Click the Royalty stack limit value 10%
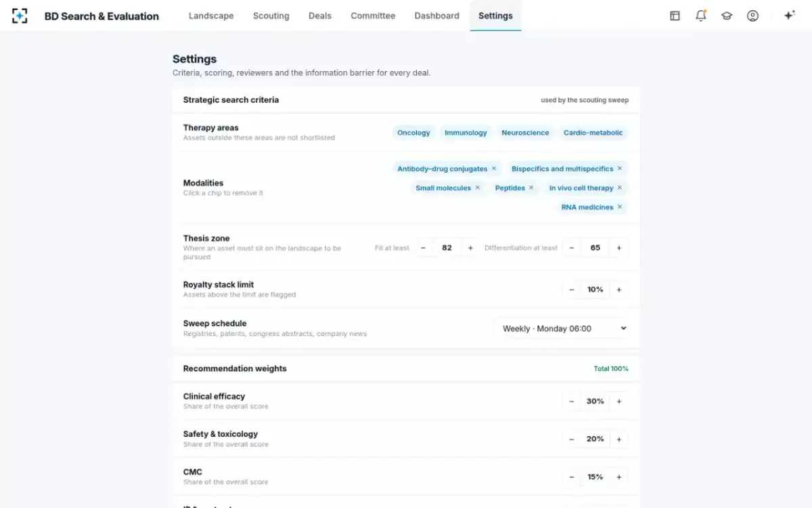812x508 pixels. click(595, 290)
